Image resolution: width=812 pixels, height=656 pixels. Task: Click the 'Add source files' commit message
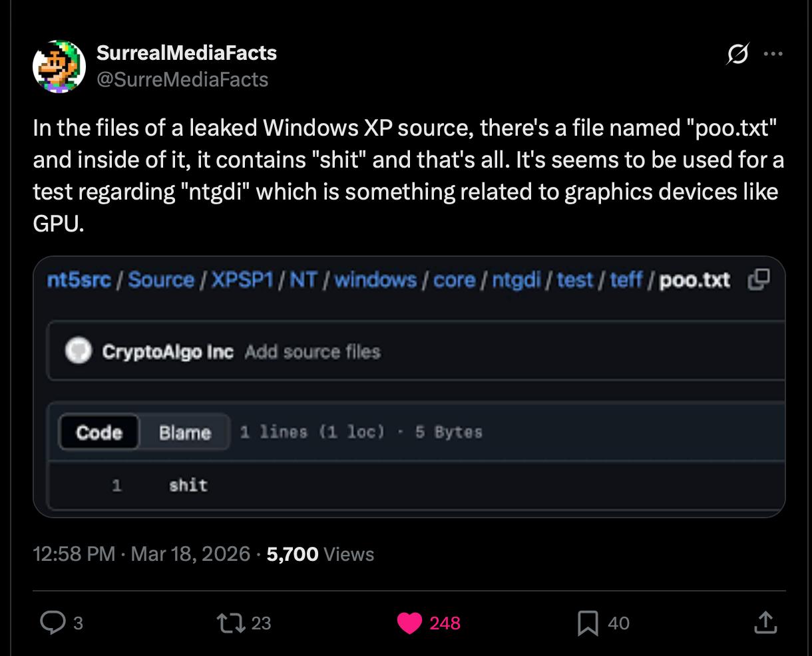click(312, 351)
